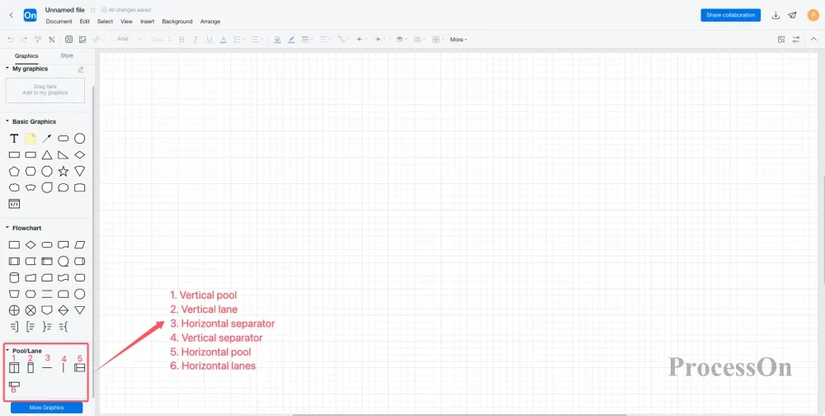Click the canvas vertical scrollbar
Screen dimensions: 825x416
click(823, 229)
